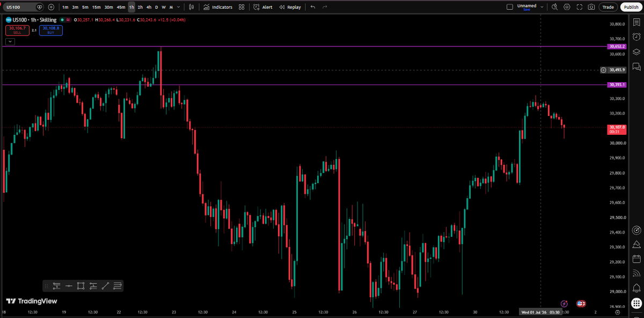Open the candlestick chart type selector
Image resolution: width=644 pixels, height=318 pixels.
tap(191, 7)
